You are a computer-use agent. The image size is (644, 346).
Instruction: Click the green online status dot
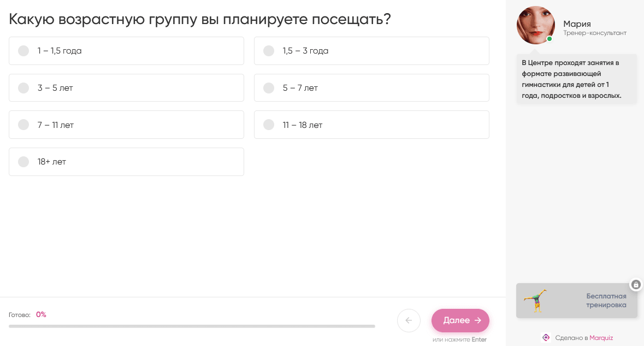550,39
